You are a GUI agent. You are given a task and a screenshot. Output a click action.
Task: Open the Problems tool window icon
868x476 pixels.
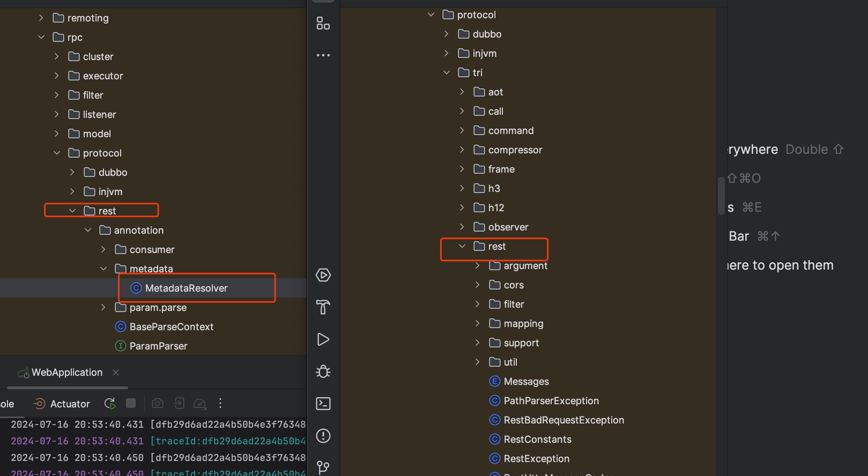click(323, 436)
